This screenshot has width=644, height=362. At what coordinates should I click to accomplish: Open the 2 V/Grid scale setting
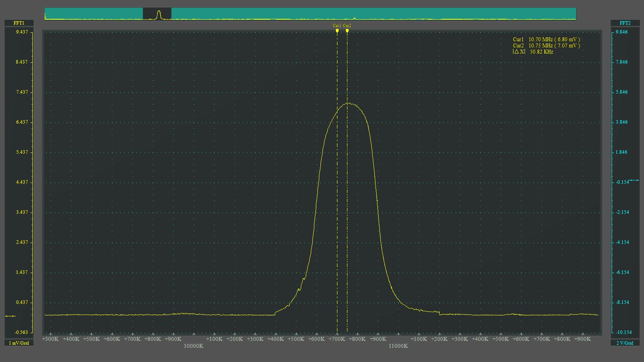point(625,343)
